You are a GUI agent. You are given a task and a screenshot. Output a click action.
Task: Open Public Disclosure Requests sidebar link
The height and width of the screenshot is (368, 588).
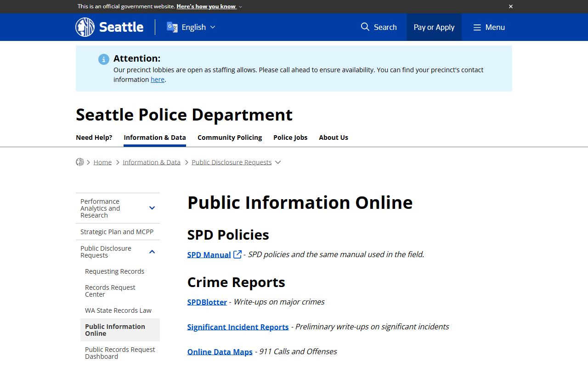(x=106, y=252)
